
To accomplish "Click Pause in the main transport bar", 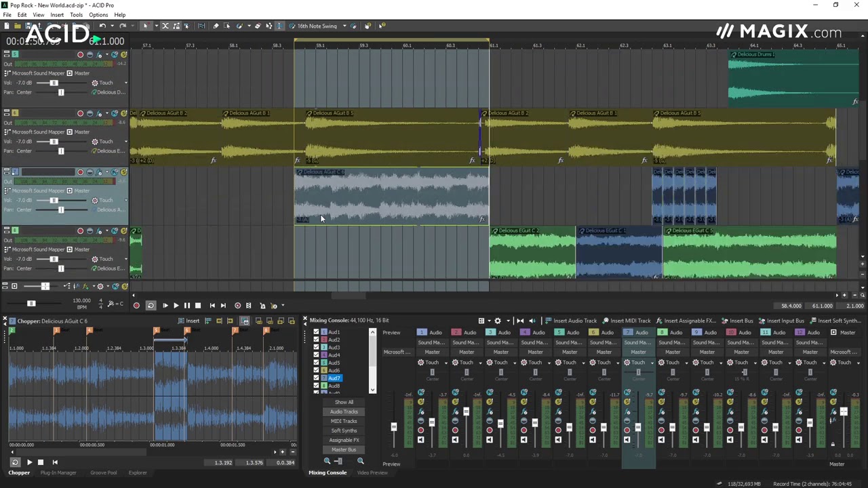I will tap(187, 306).
